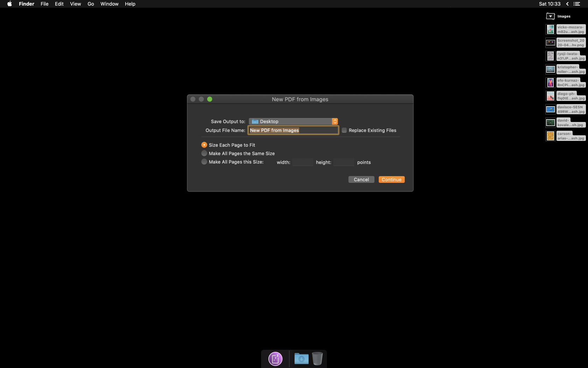Click the Output File Name field

[293, 130]
